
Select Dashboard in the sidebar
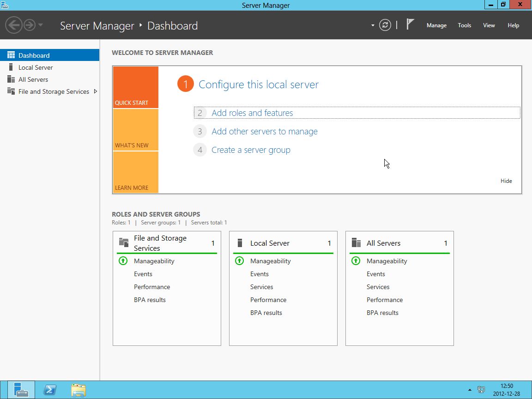point(49,55)
